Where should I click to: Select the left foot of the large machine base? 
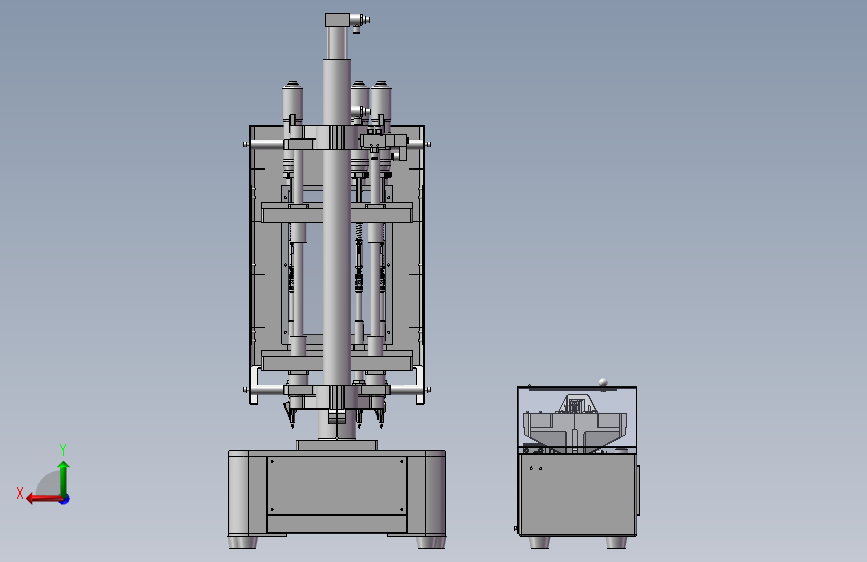[242, 543]
